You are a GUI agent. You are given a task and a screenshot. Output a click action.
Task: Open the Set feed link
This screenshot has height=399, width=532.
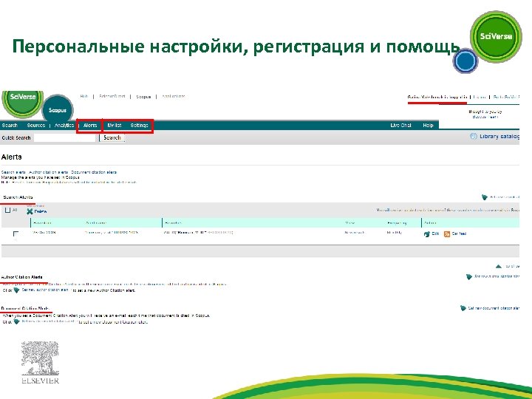click(x=459, y=233)
